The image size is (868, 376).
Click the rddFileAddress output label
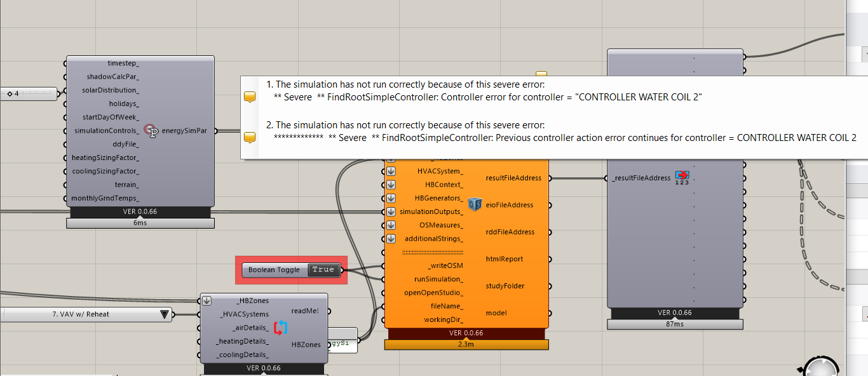tap(510, 232)
